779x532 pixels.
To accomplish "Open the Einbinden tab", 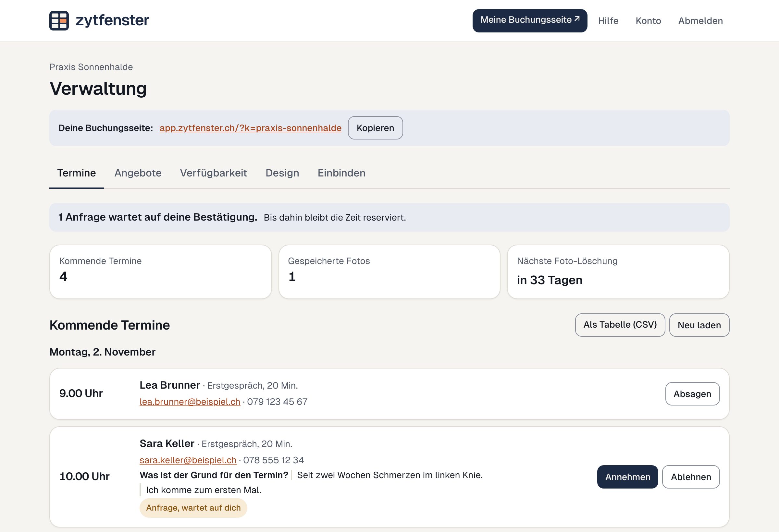I will (341, 173).
